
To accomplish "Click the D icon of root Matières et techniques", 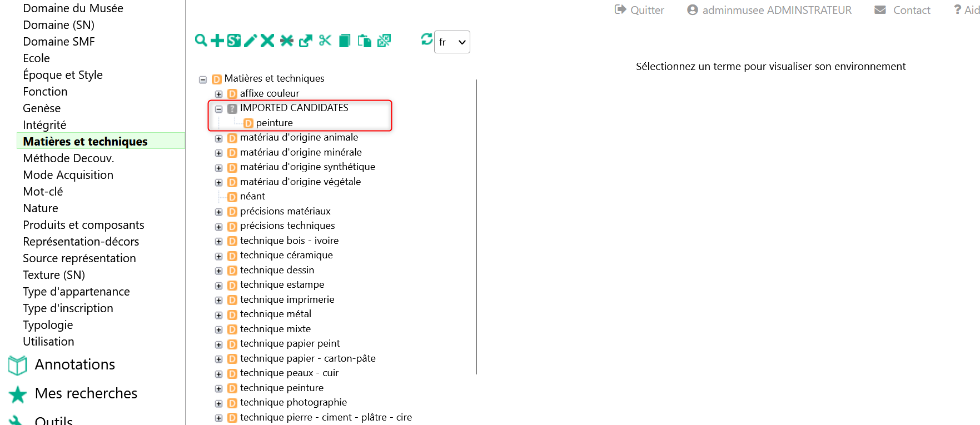I will click(x=217, y=79).
